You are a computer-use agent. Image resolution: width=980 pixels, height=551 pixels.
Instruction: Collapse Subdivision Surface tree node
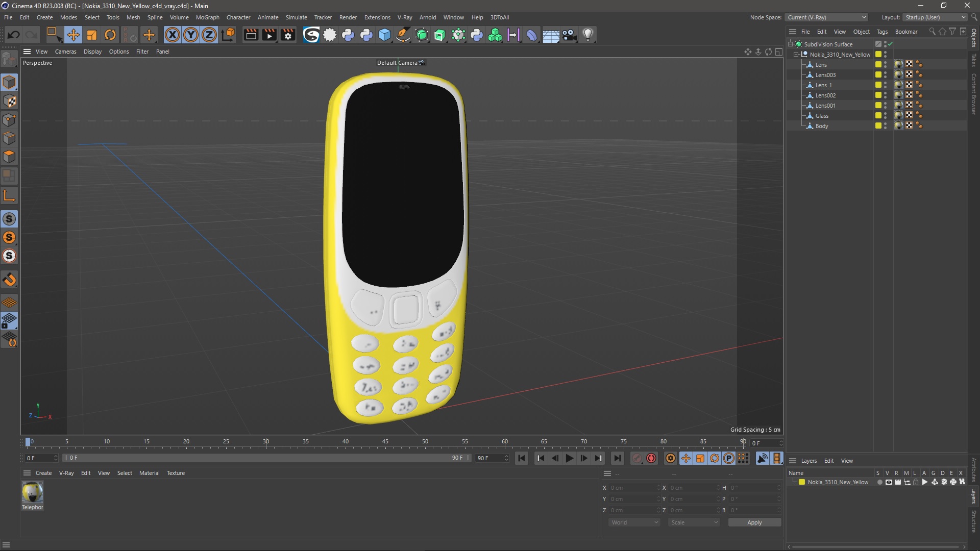pos(791,44)
